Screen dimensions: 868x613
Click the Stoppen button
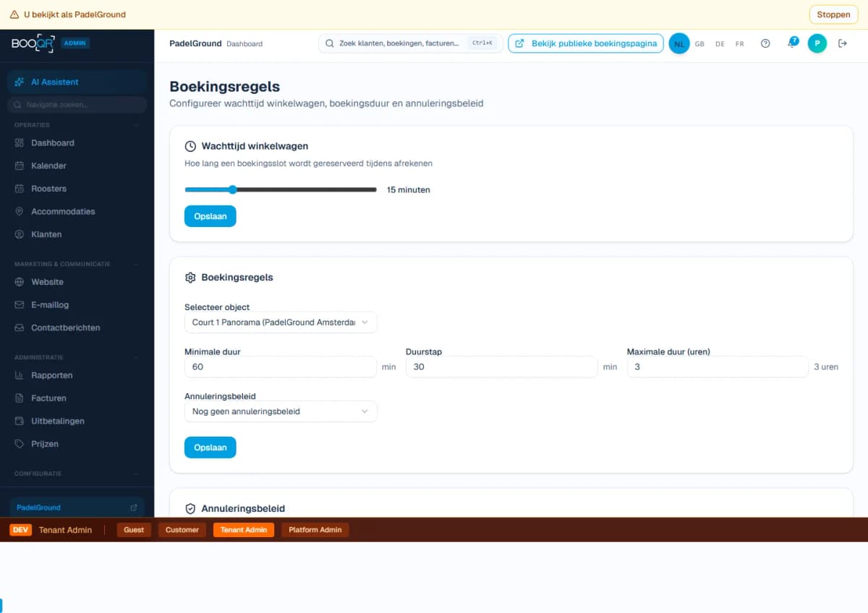pos(833,14)
